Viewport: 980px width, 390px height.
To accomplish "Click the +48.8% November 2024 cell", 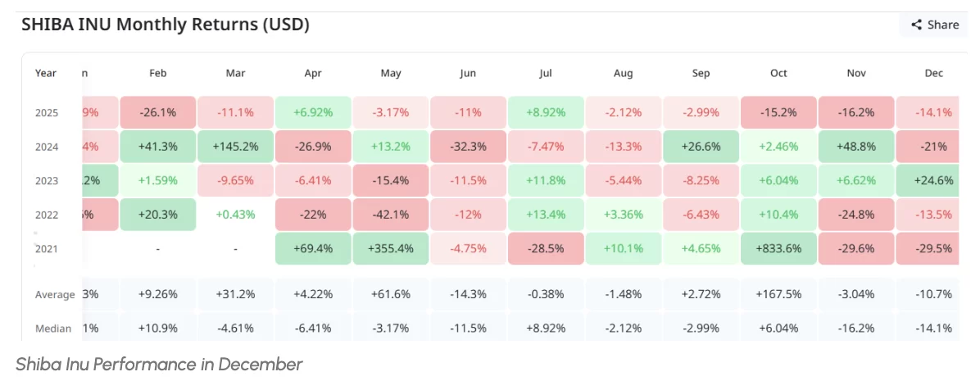I will click(855, 147).
